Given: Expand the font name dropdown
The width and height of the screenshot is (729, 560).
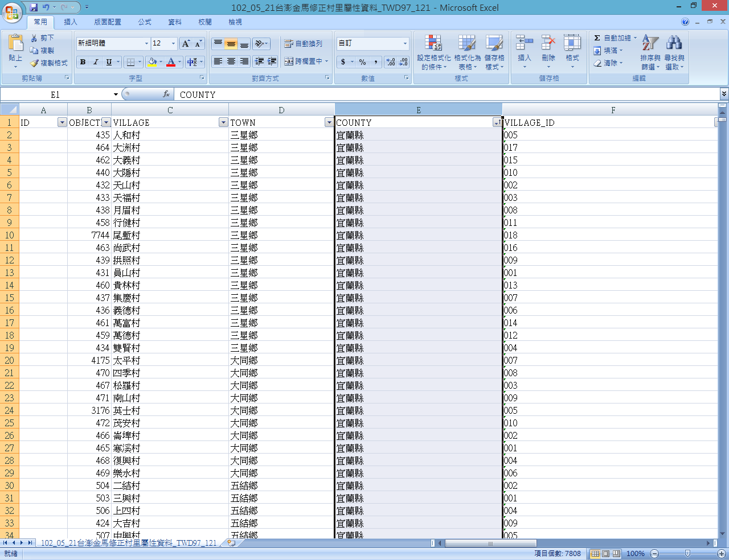Looking at the screenshot, I should (146, 44).
